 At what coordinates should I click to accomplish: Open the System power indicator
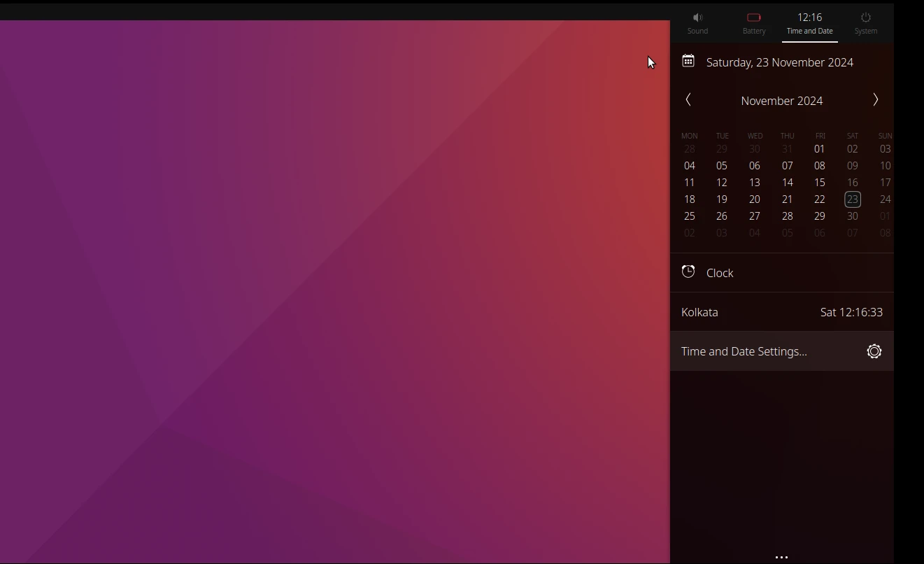pos(865,23)
